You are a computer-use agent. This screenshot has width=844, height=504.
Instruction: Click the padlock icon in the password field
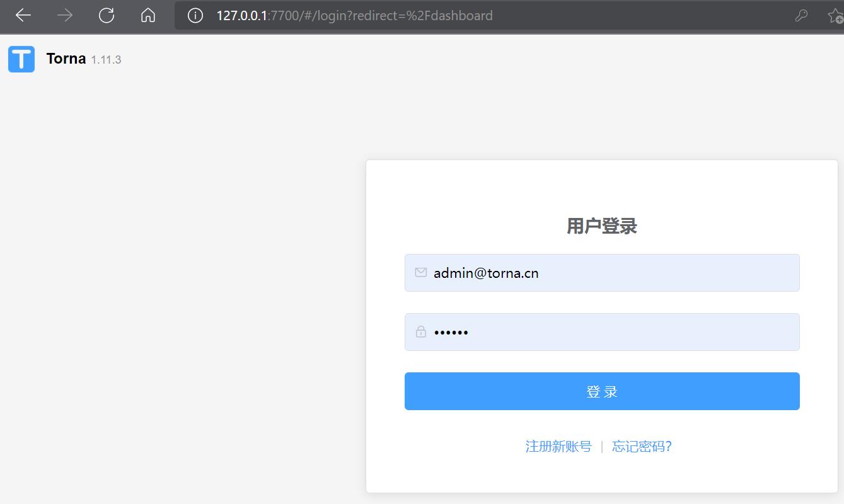click(420, 331)
